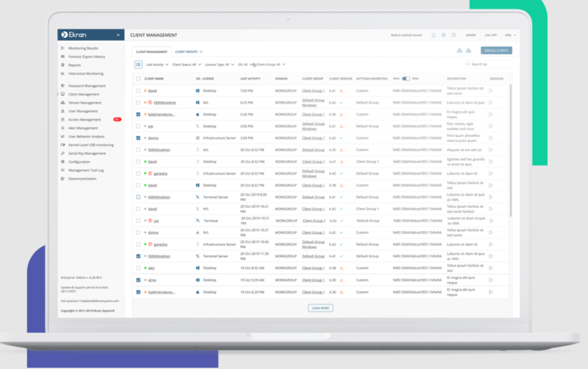Open the Access Management lock icon

pos(62,119)
